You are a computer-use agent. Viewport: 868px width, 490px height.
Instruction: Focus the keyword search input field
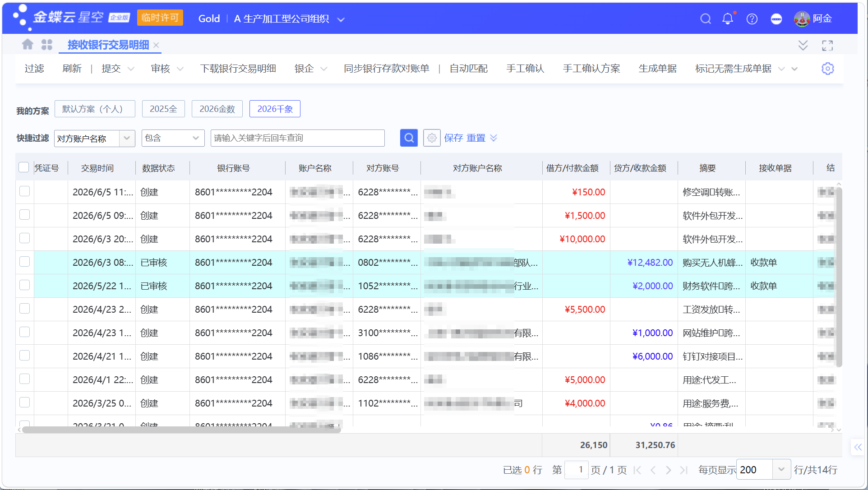point(298,138)
